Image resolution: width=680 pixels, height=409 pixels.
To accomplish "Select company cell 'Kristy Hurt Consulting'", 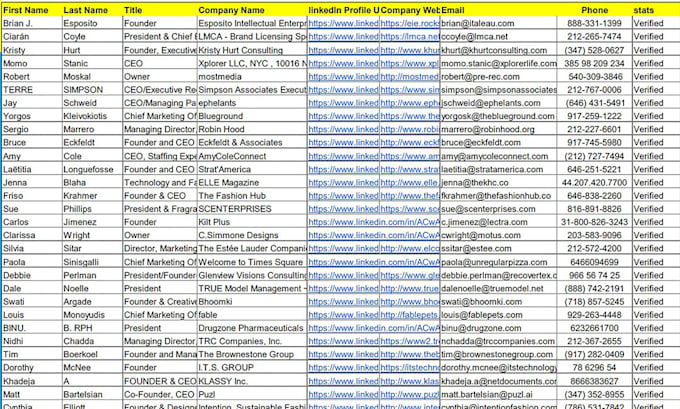I will point(252,50).
